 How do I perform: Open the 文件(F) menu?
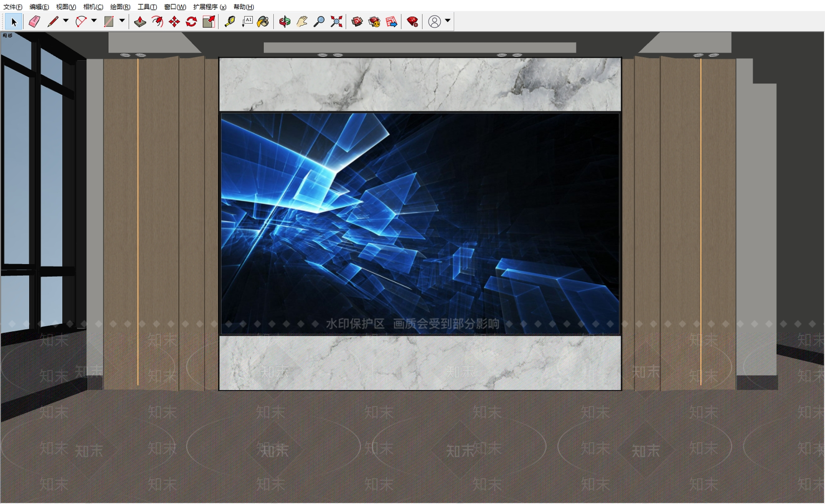click(x=13, y=7)
